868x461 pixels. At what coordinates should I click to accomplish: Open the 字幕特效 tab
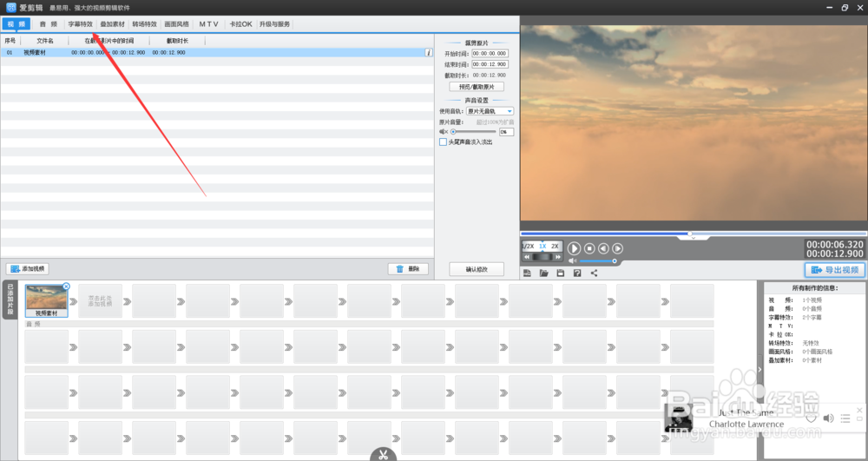(x=80, y=23)
